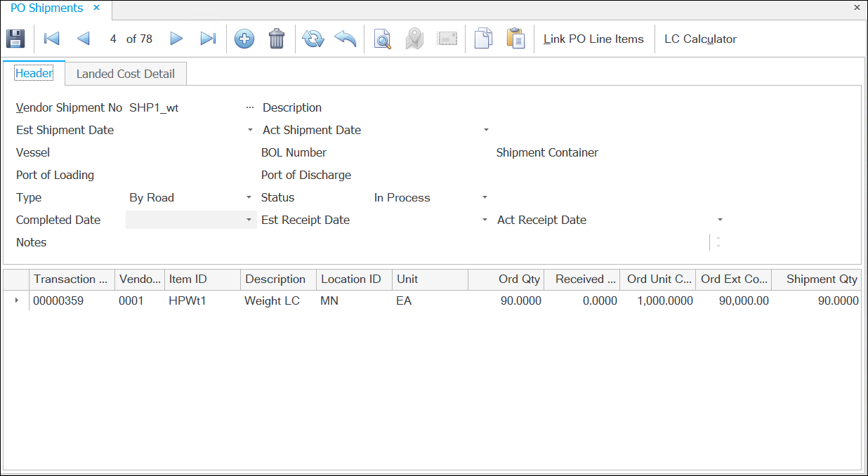Viewport: 868px width, 476px height.
Task: Expand the Status dropdown
Action: [x=485, y=198]
